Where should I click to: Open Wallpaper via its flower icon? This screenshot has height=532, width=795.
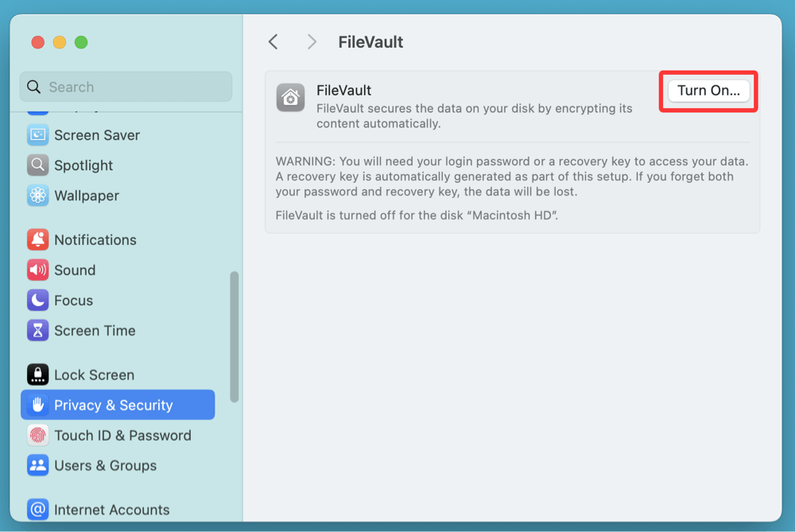(x=37, y=196)
